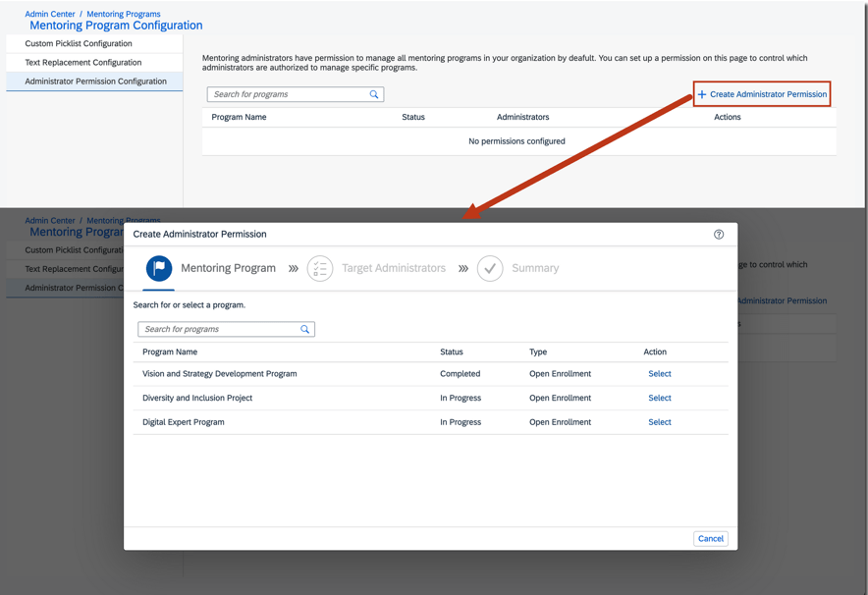Image resolution: width=868 pixels, height=595 pixels.
Task: Click Create Administrator Permission link
Action: click(768, 94)
